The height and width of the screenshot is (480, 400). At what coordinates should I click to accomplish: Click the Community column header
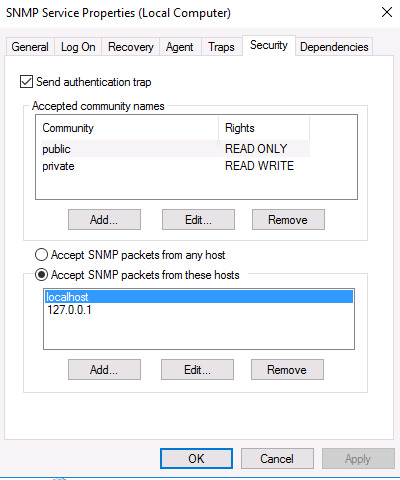[129, 128]
